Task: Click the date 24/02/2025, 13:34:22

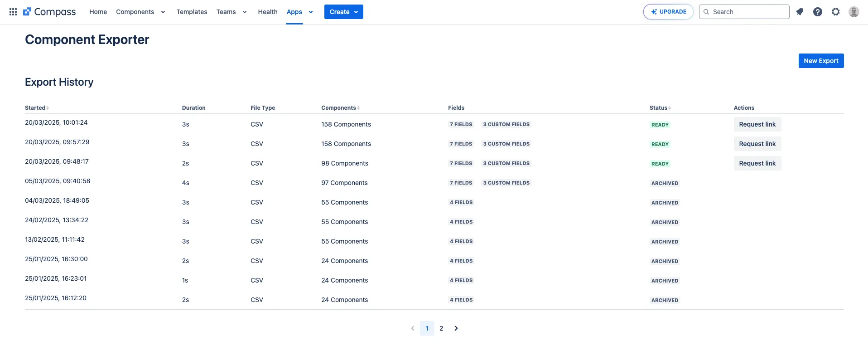Action: (x=57, y=220)
